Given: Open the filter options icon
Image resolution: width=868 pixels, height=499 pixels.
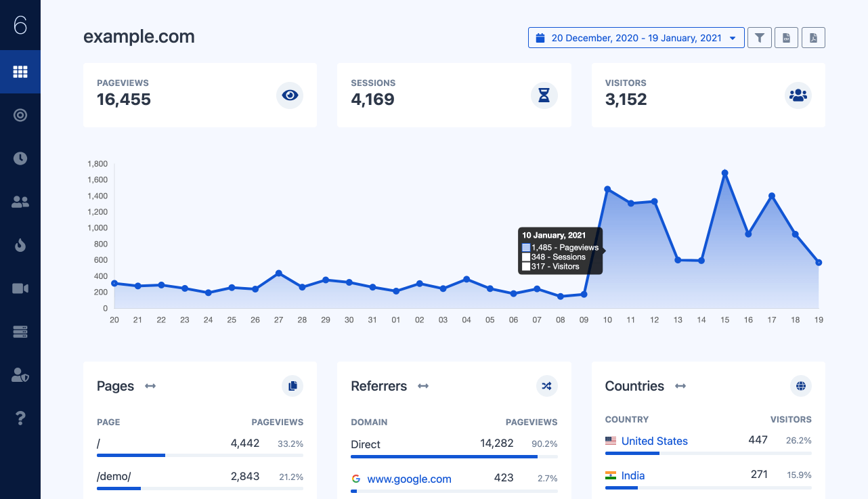Looking at the screenshot, I should tap(759, 37).
